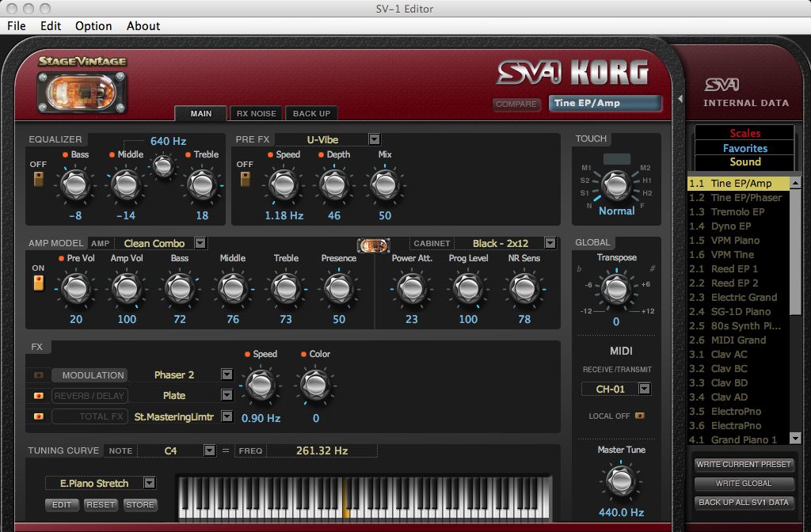Switch to the MAIN tab
811x532 pixels.
point(201,114)
